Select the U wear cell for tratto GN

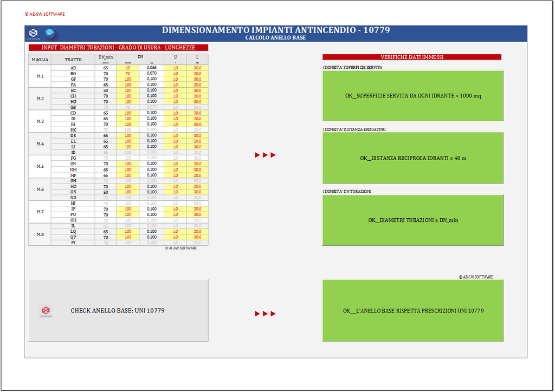(175, 164)
